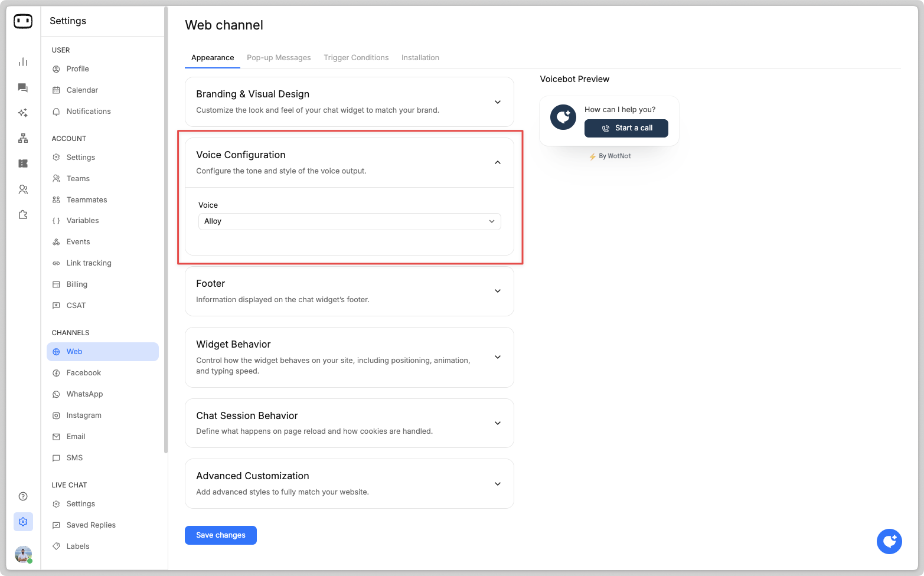Expand the Footer section
The height and width of the screenshot is (576, 924).
[x=497, y=291]
